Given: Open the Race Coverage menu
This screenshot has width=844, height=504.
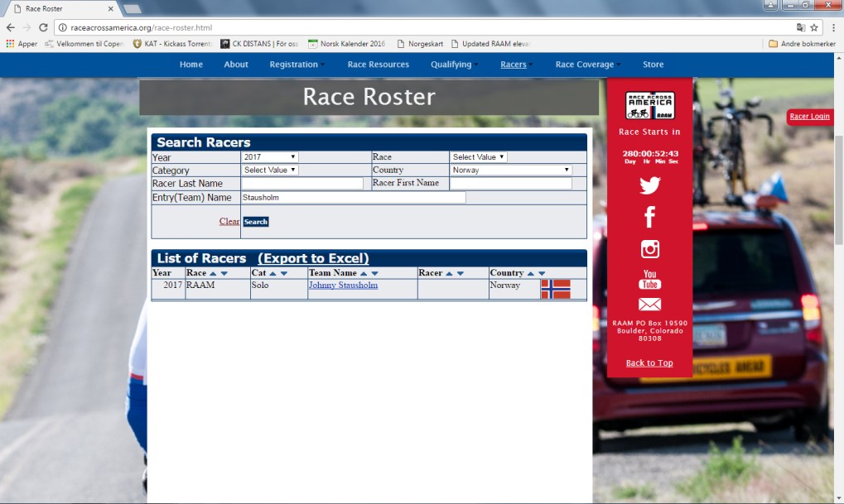Looking at the screenshot, I should (585, 64).
